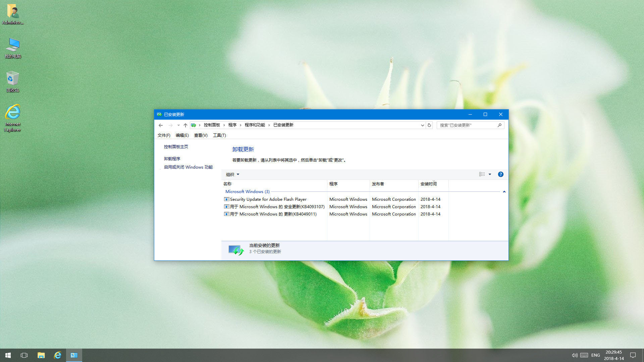
Task: Expand the chevron after 控制面板
Action: 224,125
